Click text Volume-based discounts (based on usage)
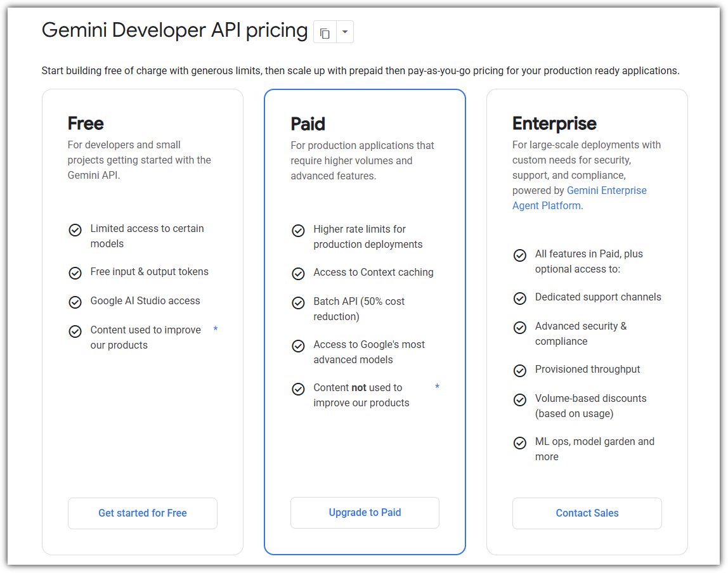Screen dimensions: 728x573 [x=590, y=406]
